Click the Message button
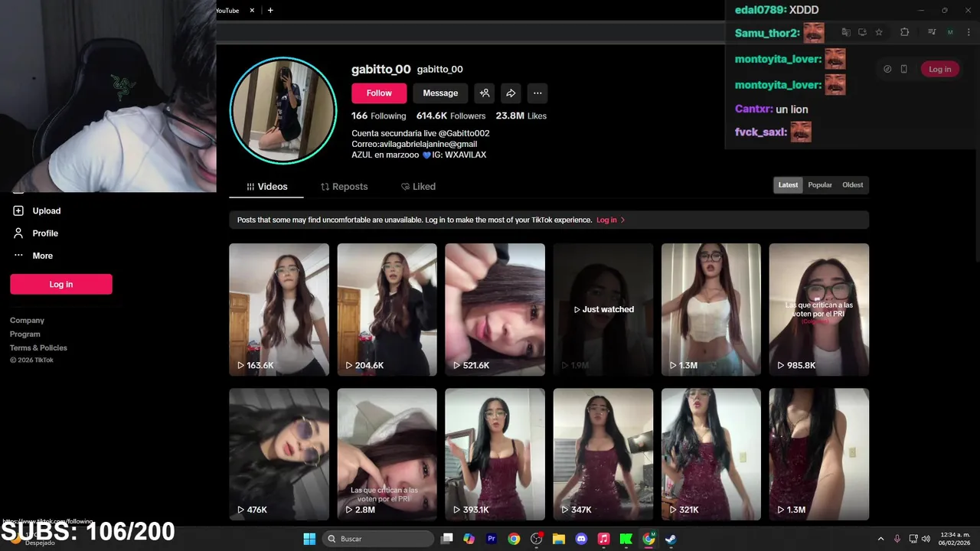The height and width of the screenshot is (551, 980). pyautogui.click(x=440, y=93)
